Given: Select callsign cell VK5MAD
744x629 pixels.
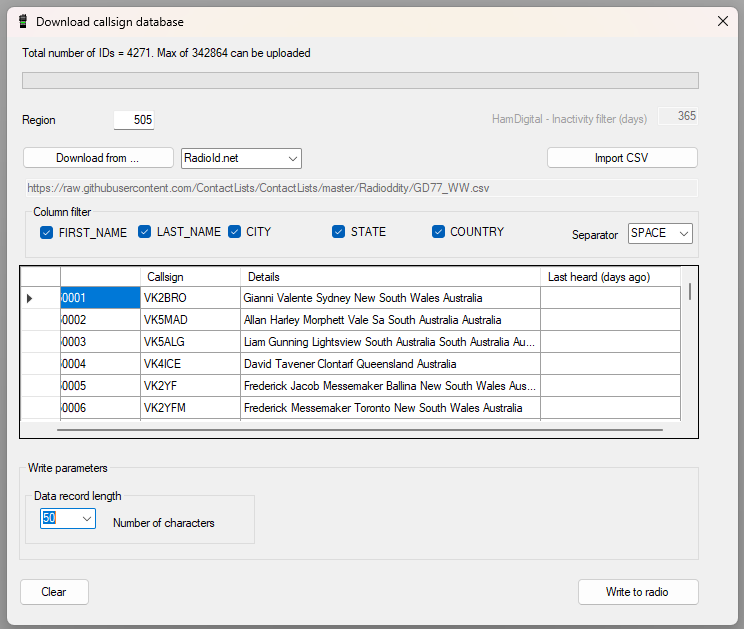Looking at the screenshot, I should [190, 320].
